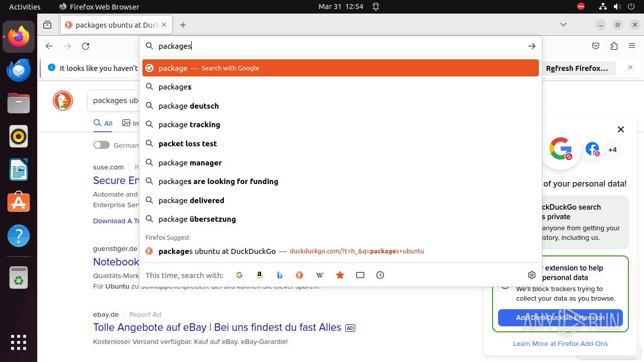Viewport: 644px width, 362px height.
Task: Click the Go arrow in address bar
Action: (x=532, y=46)
